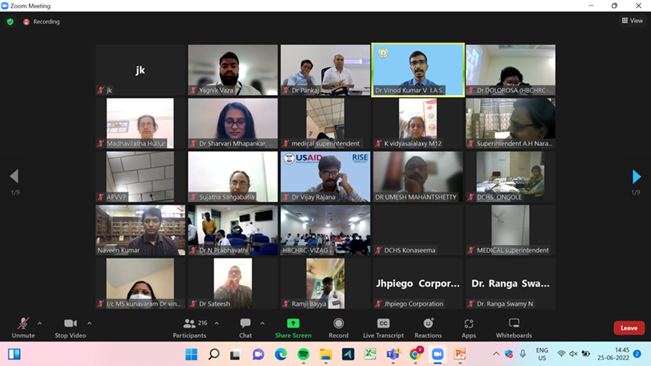Open Zoom Apps panel
651x366 pixels.
tap(469, 328)
